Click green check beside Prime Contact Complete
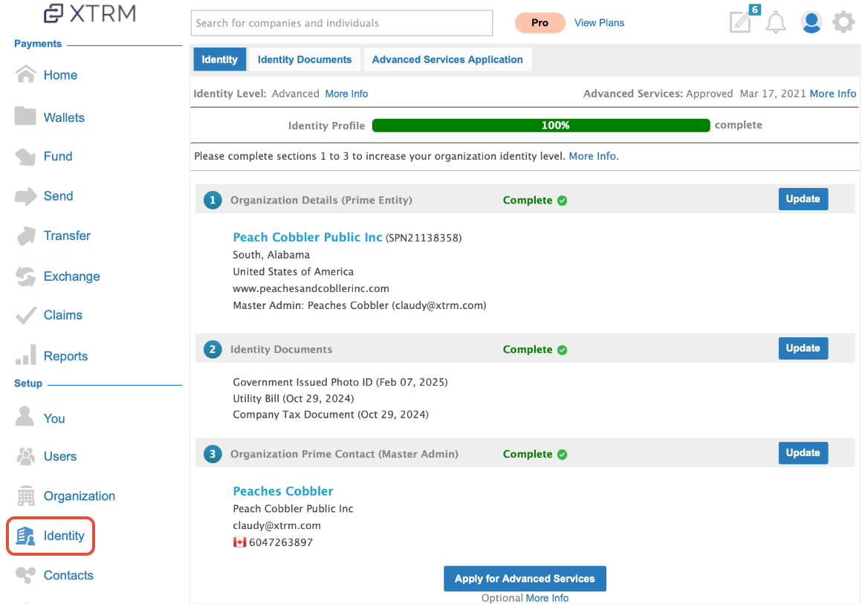 (562, 455)
